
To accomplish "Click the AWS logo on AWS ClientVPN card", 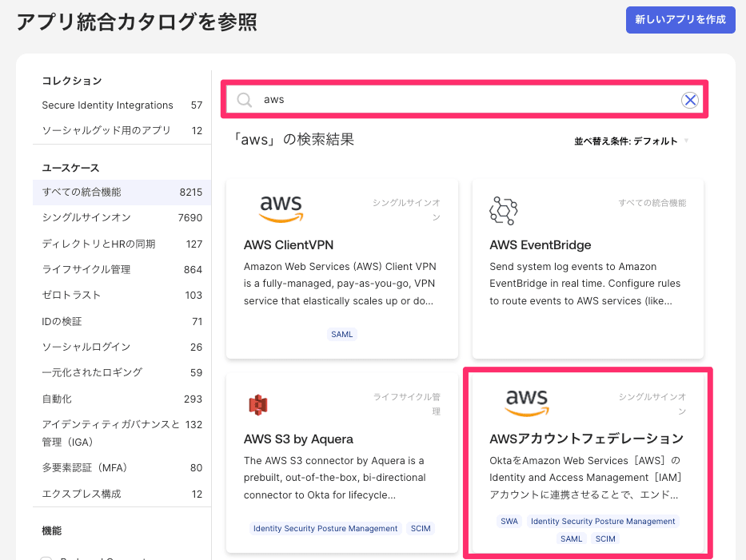I will click(x=281, y=209).
